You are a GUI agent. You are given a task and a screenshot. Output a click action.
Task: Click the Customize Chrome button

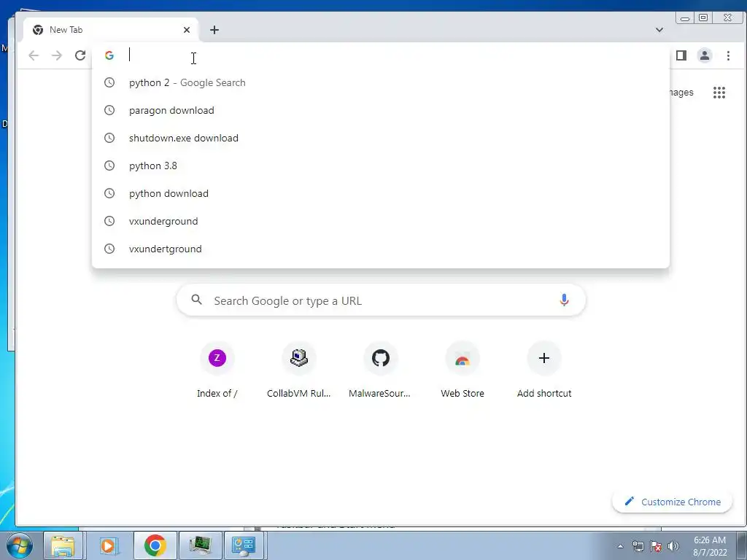point(672,502)
